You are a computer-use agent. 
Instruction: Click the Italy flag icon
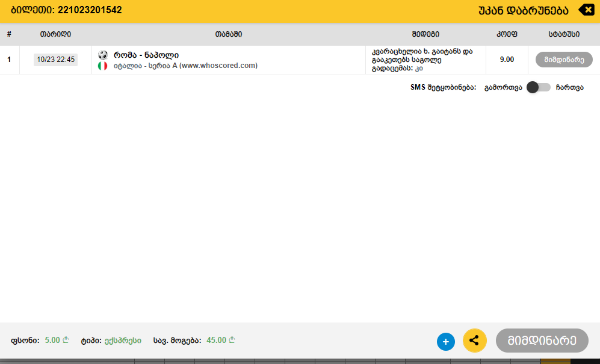pyautogui.click(x=102, y=66)
